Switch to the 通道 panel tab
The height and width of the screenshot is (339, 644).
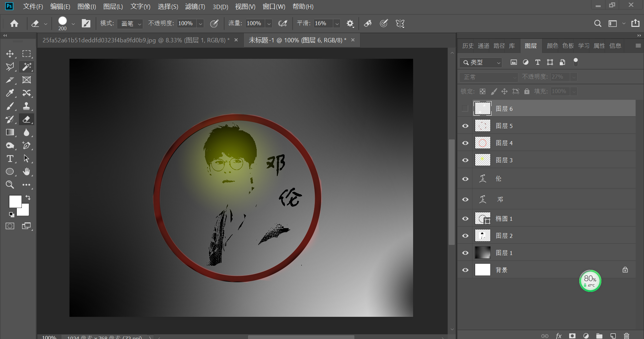[x=483, y=46]
